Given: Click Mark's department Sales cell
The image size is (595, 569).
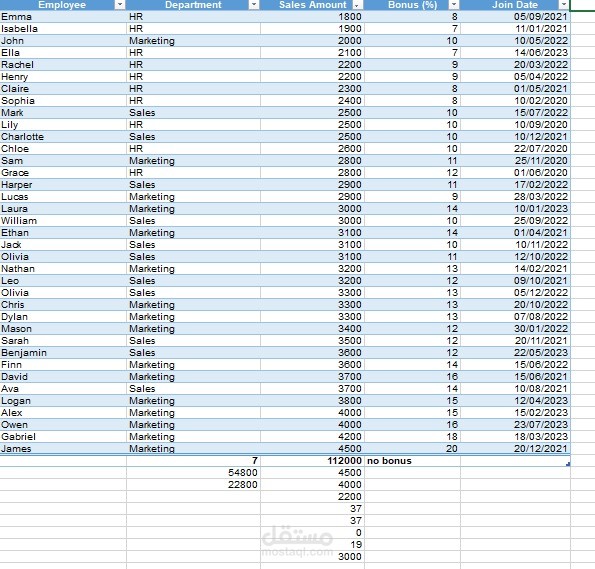Looking at the screenshot, I should pos(194,113).
